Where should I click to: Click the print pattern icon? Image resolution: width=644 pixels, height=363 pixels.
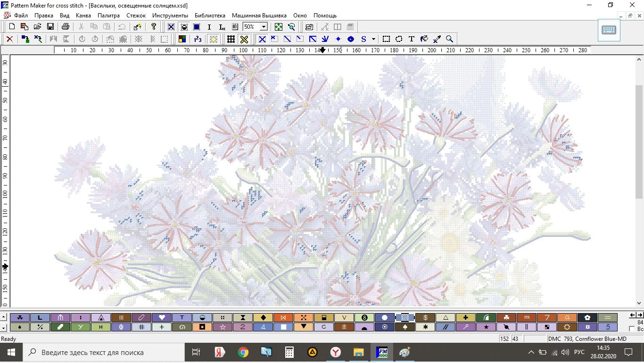(x=66, y=27)
